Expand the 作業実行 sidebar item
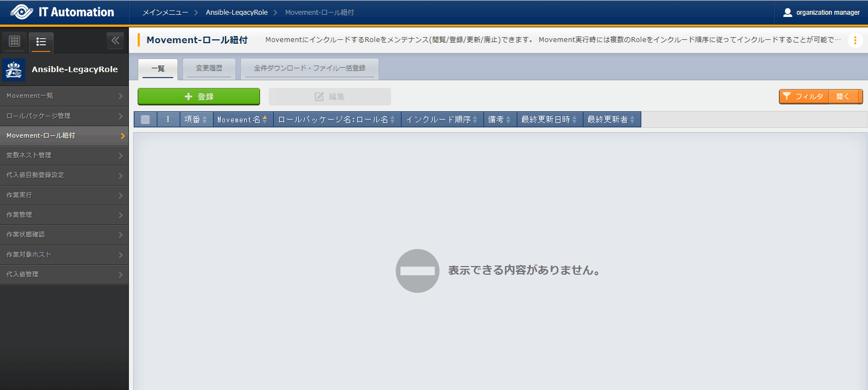 point(64,195)
